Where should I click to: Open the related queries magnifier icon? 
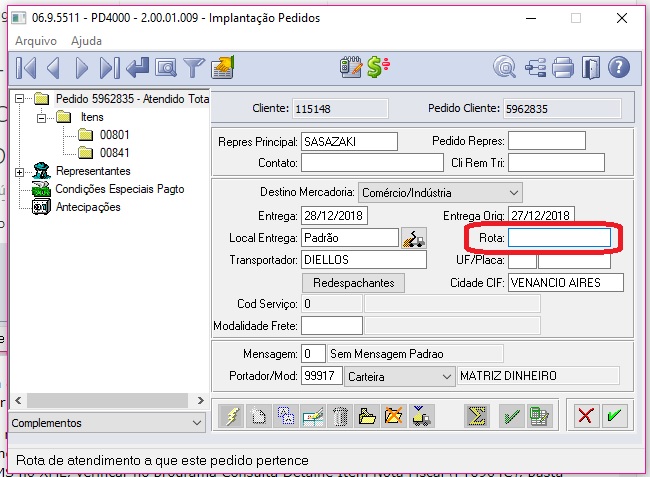point(504,67)
